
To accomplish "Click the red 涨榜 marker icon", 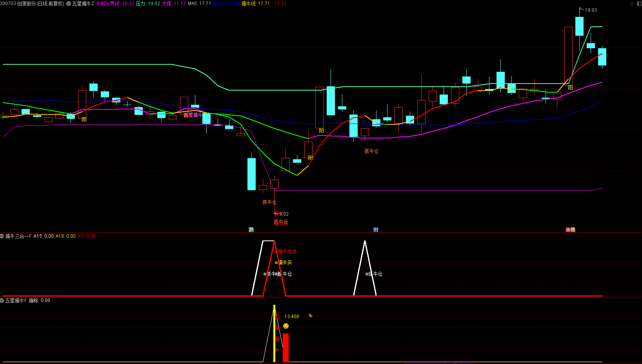I will tap(570, 230).
